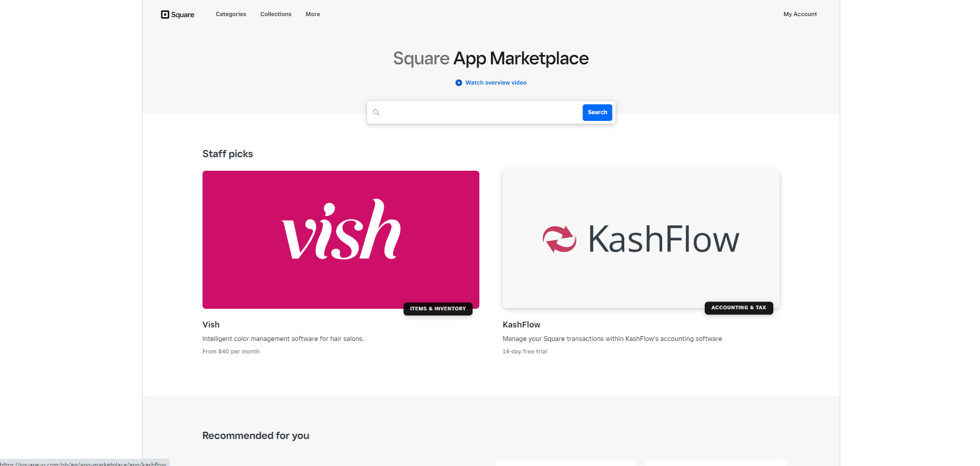This screenshot has height=466, width=980.
Task: Click into the marketplace search field
Action: (480, 113)
